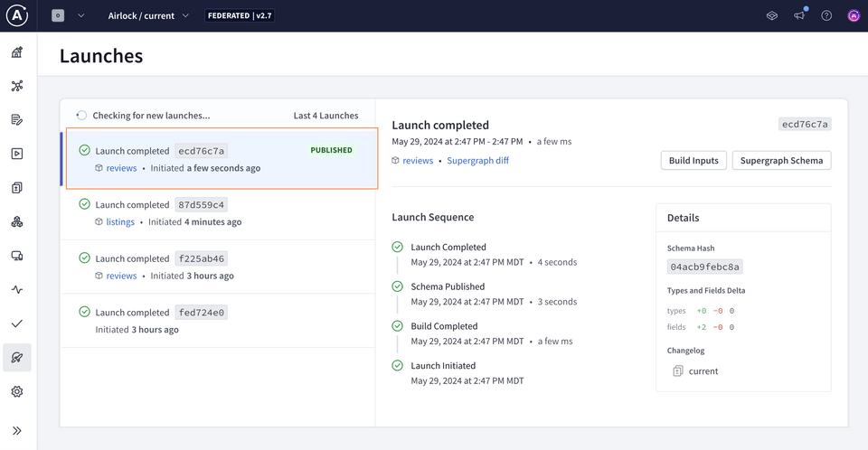Click the types +0 delta value
Viewport: 868px width, 450px height.
click(702, 311)
